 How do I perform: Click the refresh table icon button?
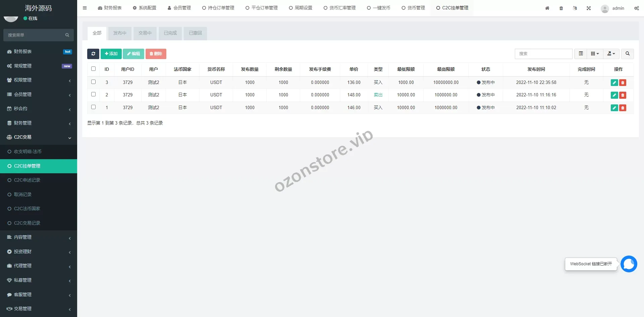(93, 54)
